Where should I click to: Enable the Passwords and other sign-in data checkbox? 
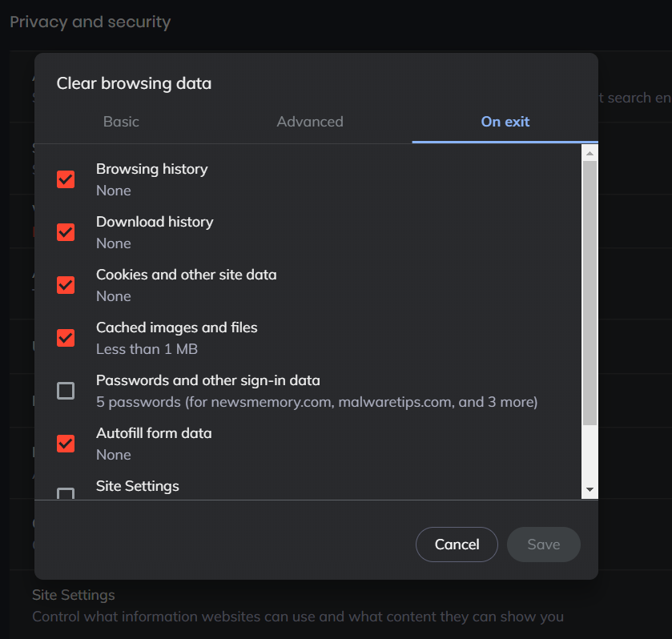[66, 391]
